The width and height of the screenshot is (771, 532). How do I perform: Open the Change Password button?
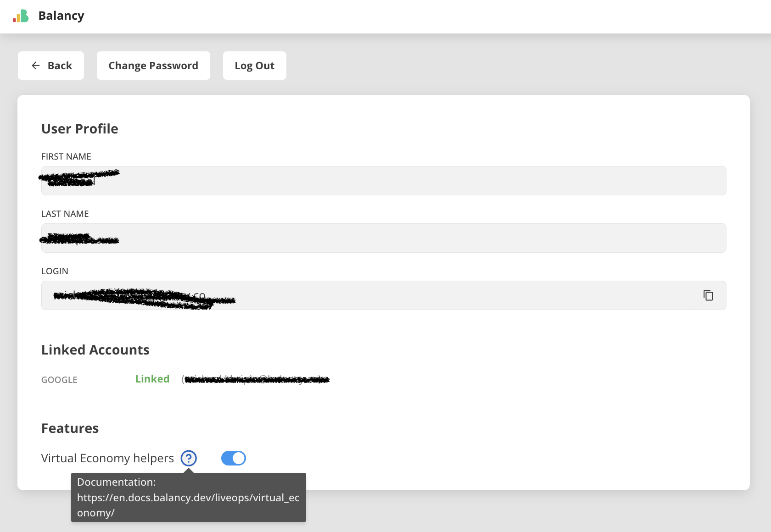[153, 66]
